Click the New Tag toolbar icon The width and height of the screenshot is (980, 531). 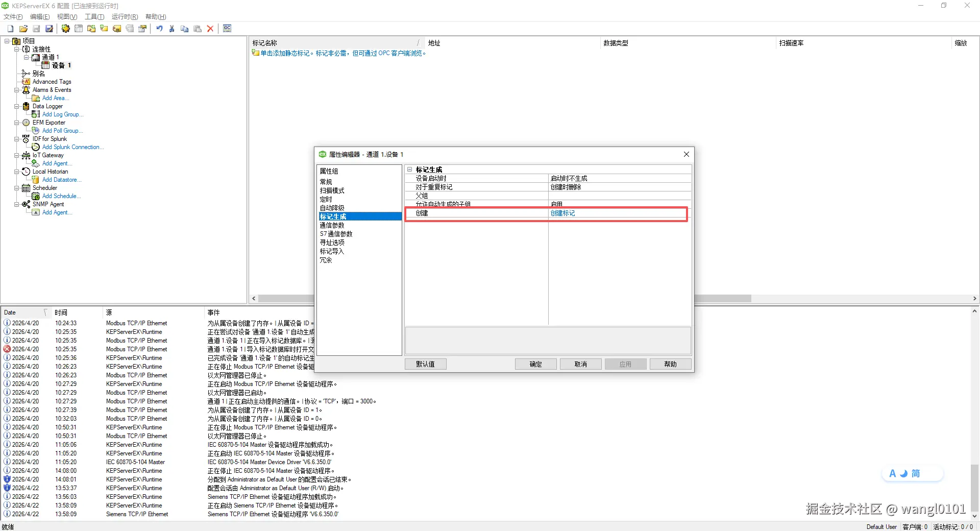point(104,29)
